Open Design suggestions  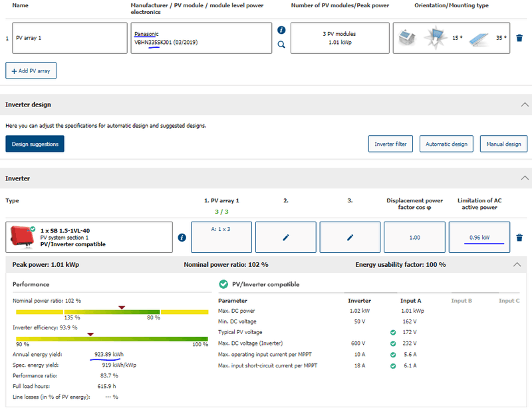pyautogui.click(x=35, y=144)
